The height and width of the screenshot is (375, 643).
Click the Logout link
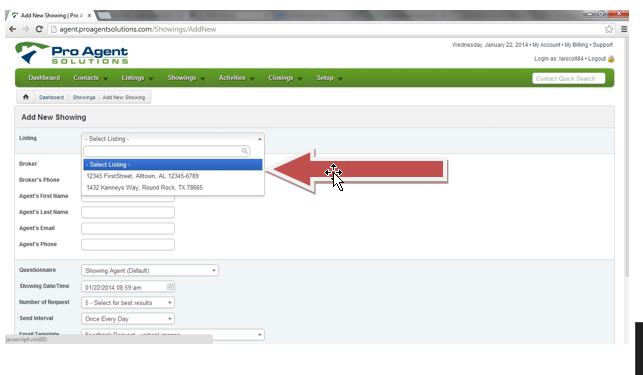[597, 59]
